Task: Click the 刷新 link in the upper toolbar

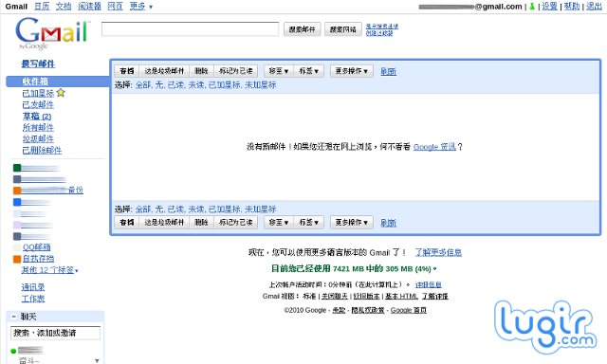Action: pyautogui.click(x=388, y=71)
